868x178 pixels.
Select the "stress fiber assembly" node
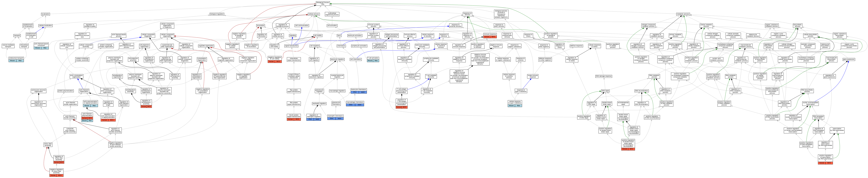48,145
